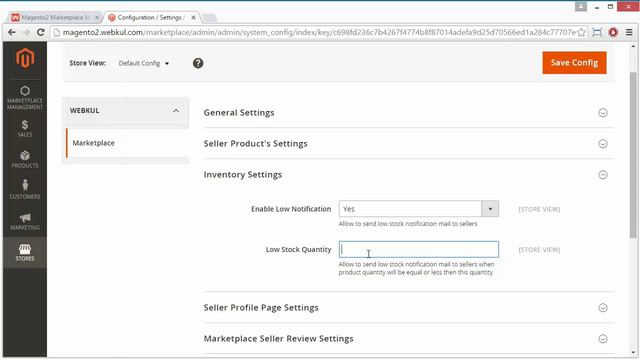Screen dimensions: 640x360
Task: Reload the page with refresh icon
Action: (x=41, y=32)
